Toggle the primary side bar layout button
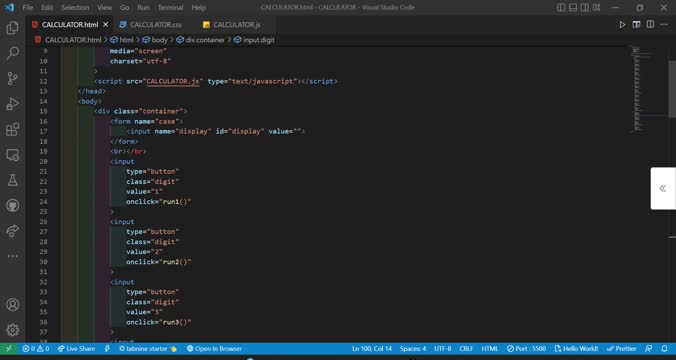This screenshot has height=360, width=676. 561,7
